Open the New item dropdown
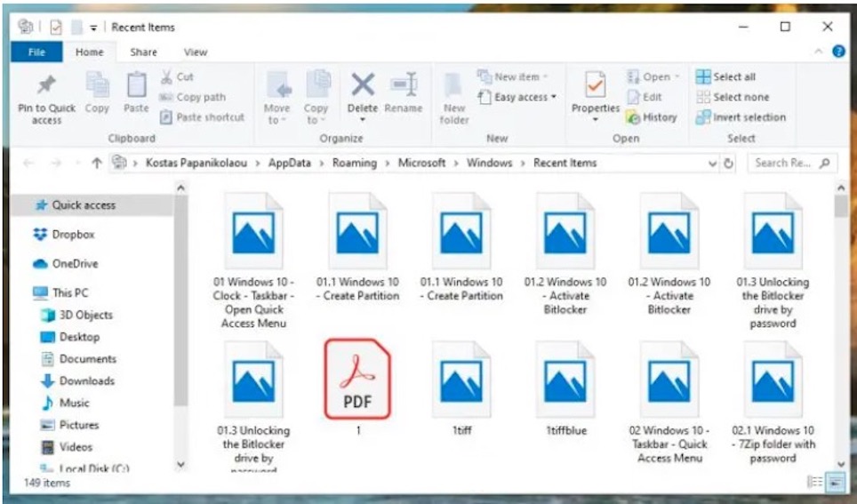Image resolution: width=857 pixels, height=504 pixels. click(x=512, y=77)
